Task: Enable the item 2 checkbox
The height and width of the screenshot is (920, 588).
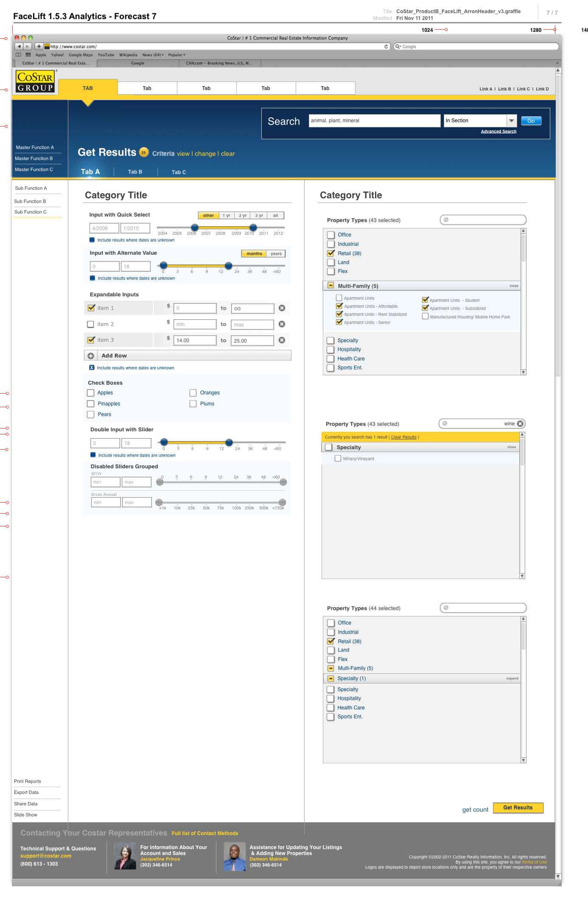Action: click(90, 324)
